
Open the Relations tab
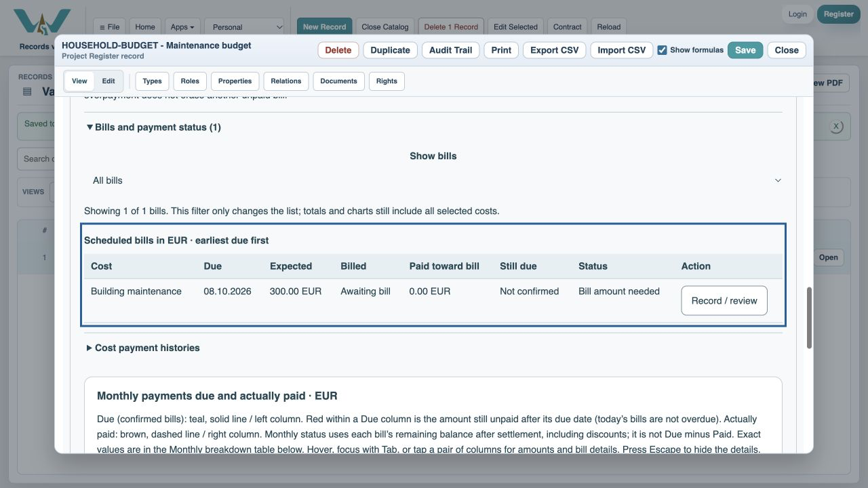click(286, 81)
